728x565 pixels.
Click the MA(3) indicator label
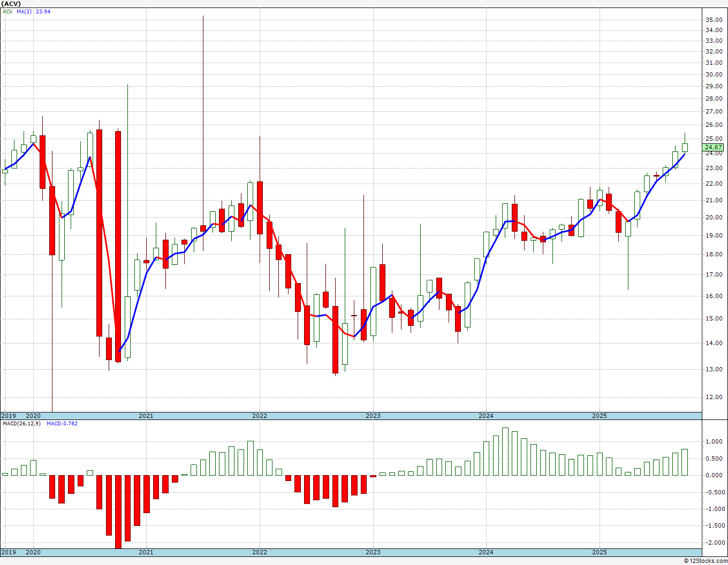click(x=24, y=11)
